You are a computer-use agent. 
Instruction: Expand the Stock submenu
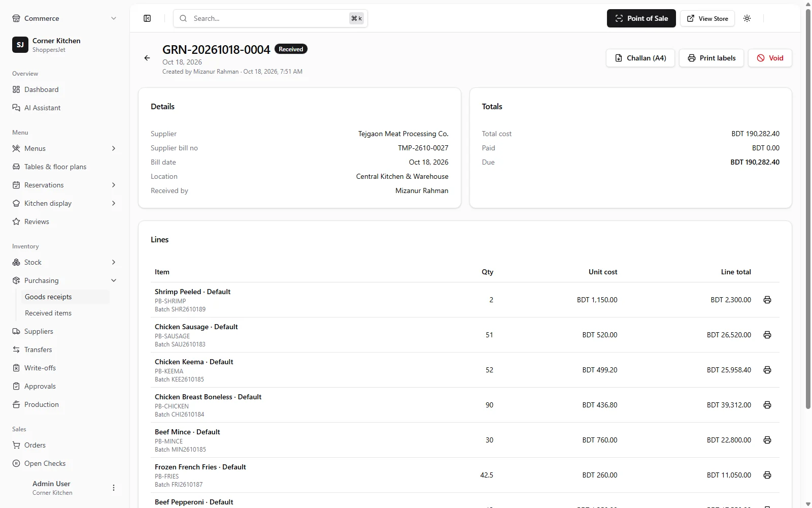[x=64, y=262]
